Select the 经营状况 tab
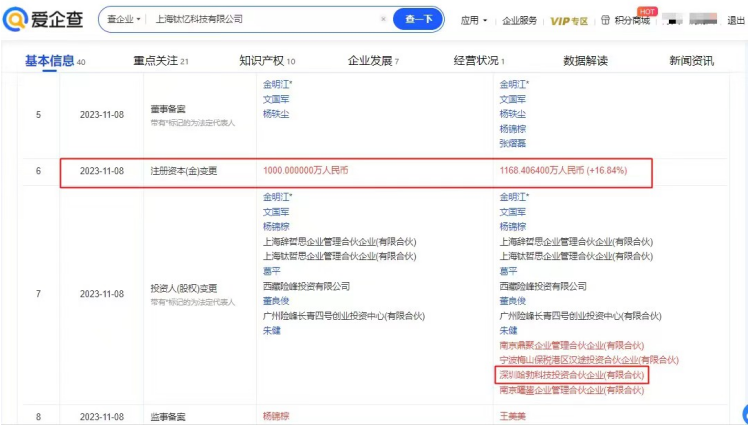 [x=479, y=61]
